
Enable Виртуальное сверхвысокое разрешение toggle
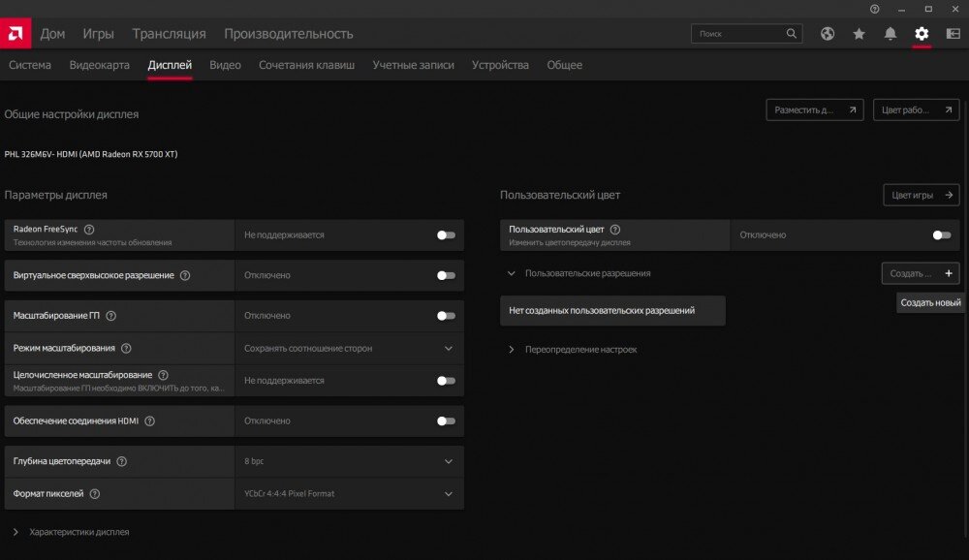(446, 276)
